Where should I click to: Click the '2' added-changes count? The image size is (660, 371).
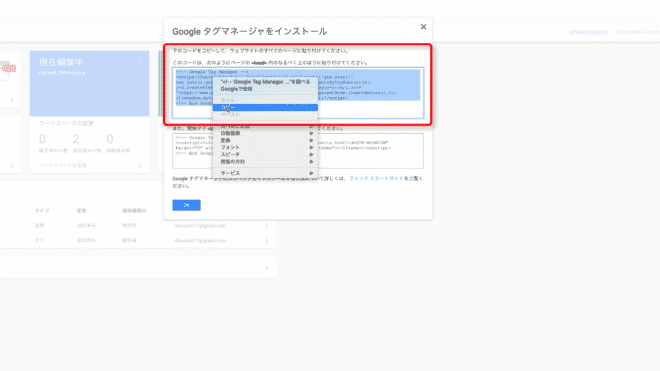coord(76,139)
